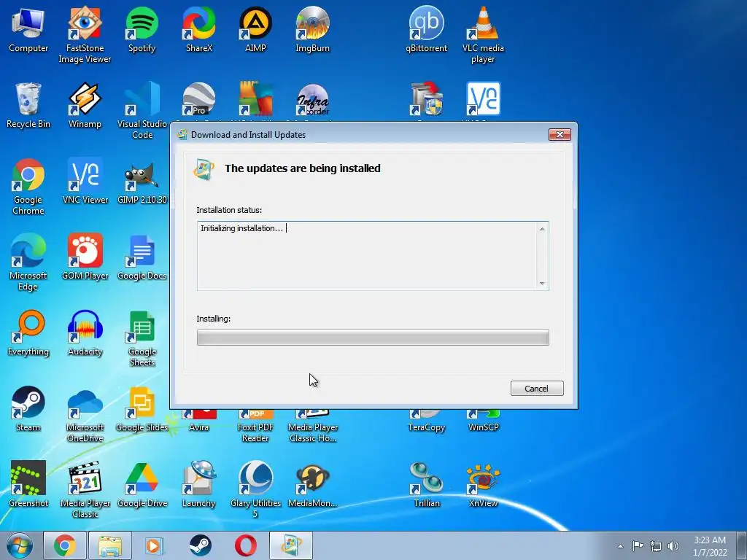Click the Media Player Classic icon

(x=85, y=489)
